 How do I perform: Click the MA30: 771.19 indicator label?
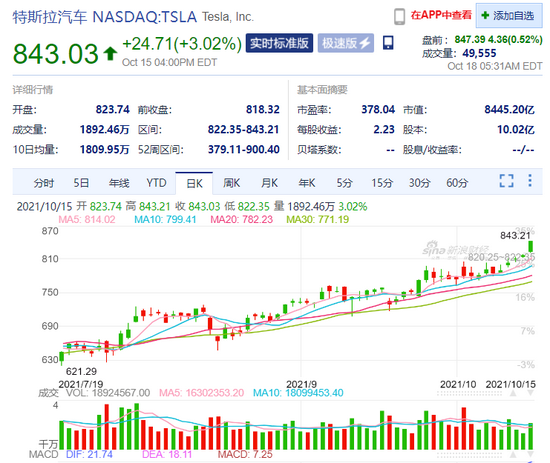tap(317, 220)
